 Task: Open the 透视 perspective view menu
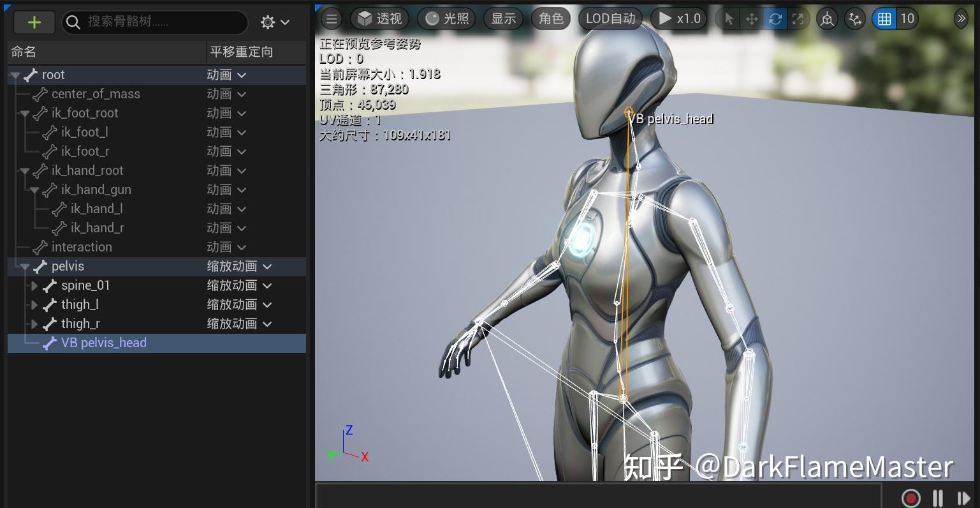coord(379,19)
